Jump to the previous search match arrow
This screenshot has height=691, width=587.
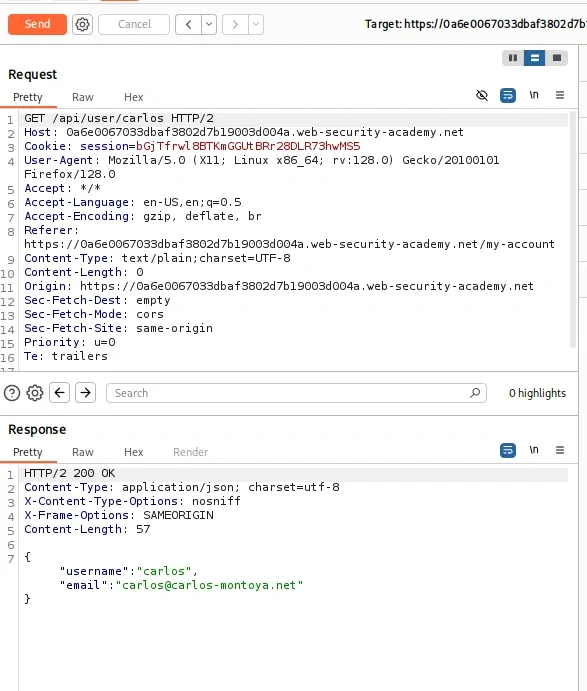[59, 392]
